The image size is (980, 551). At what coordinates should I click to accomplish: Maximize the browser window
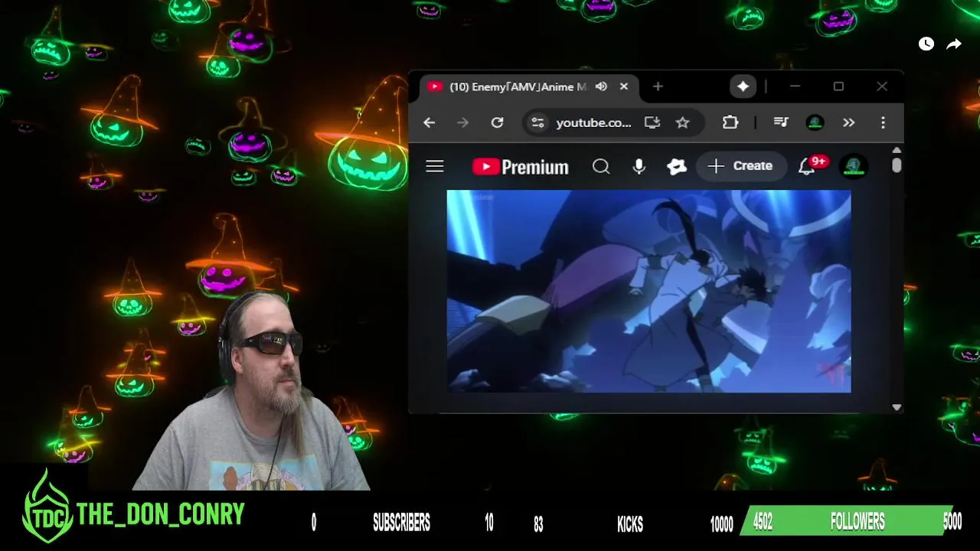pos(838,86)
